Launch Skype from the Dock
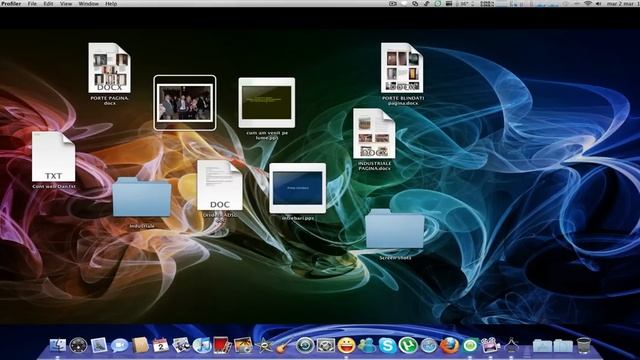 coord(387,346)
